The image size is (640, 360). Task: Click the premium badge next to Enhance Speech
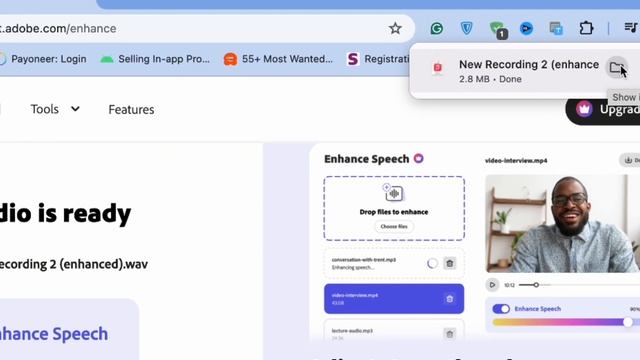(418, 158)
